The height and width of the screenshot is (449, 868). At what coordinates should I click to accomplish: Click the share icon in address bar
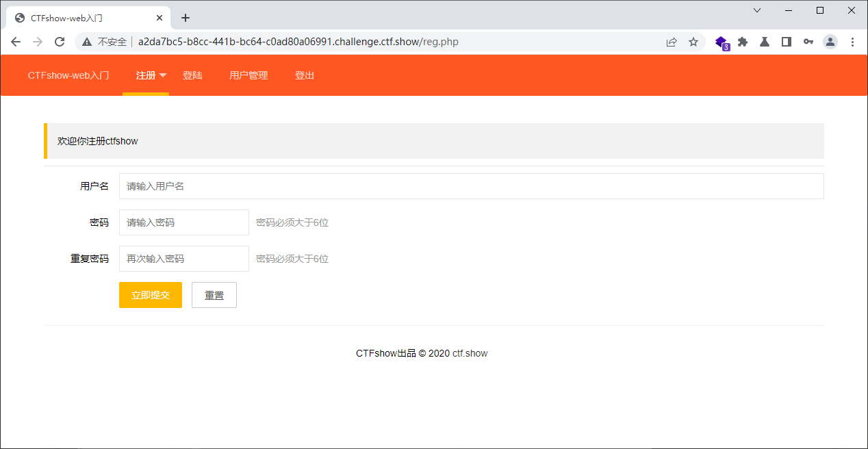coord(672,42)
